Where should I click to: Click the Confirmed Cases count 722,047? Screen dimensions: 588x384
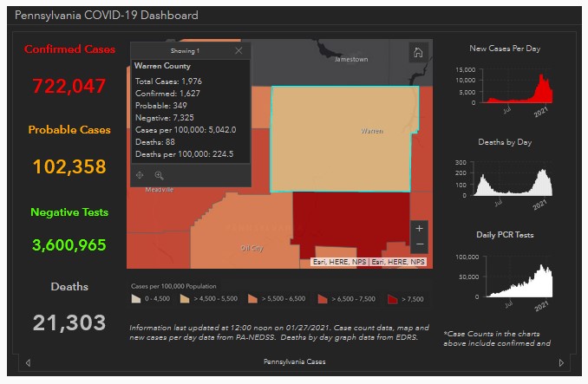69,86
